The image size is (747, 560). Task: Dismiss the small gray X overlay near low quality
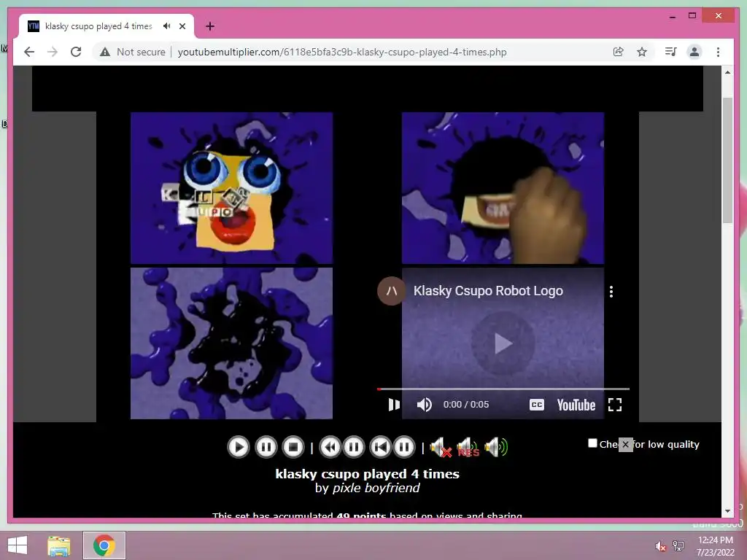[625, 444]
